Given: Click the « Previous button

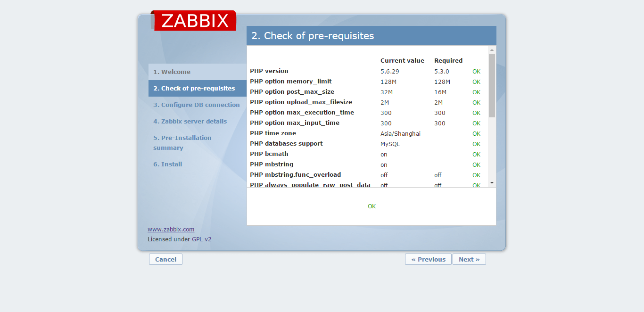Looking at the screenshot, I should pos(428,259).
